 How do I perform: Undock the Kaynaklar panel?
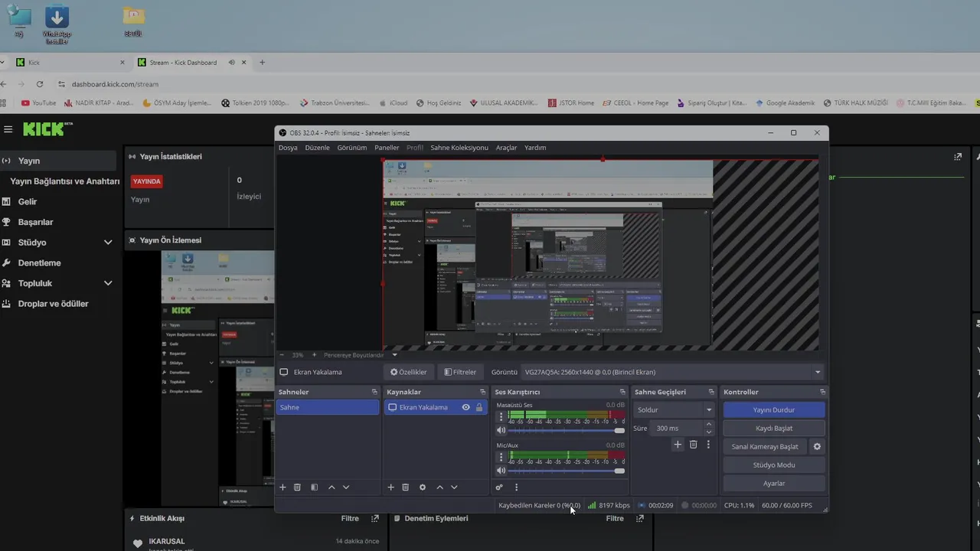[x=482, y=392]
